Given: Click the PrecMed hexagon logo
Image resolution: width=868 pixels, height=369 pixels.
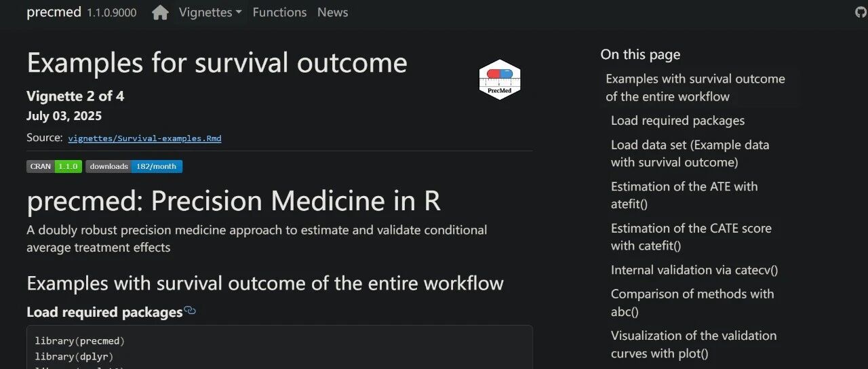Looking at the screenshot, I should pyautogui.click(x=500, y=79).
